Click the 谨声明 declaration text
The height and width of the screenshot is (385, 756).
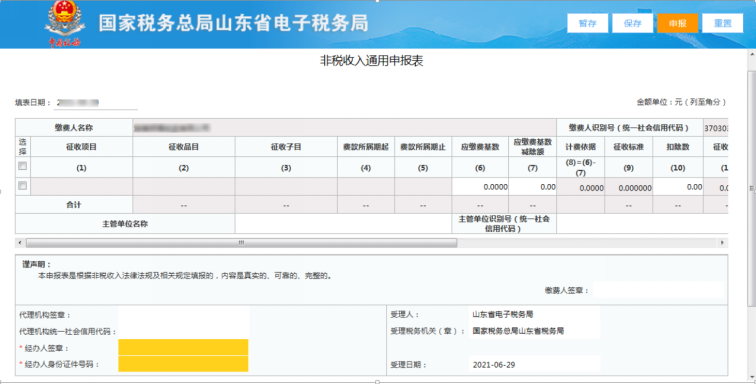[185, 276]
